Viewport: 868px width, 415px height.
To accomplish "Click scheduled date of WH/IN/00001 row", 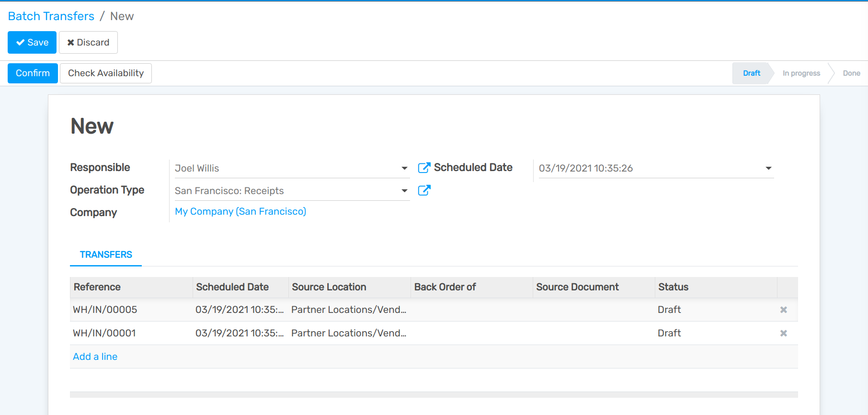I will [240, 333].
